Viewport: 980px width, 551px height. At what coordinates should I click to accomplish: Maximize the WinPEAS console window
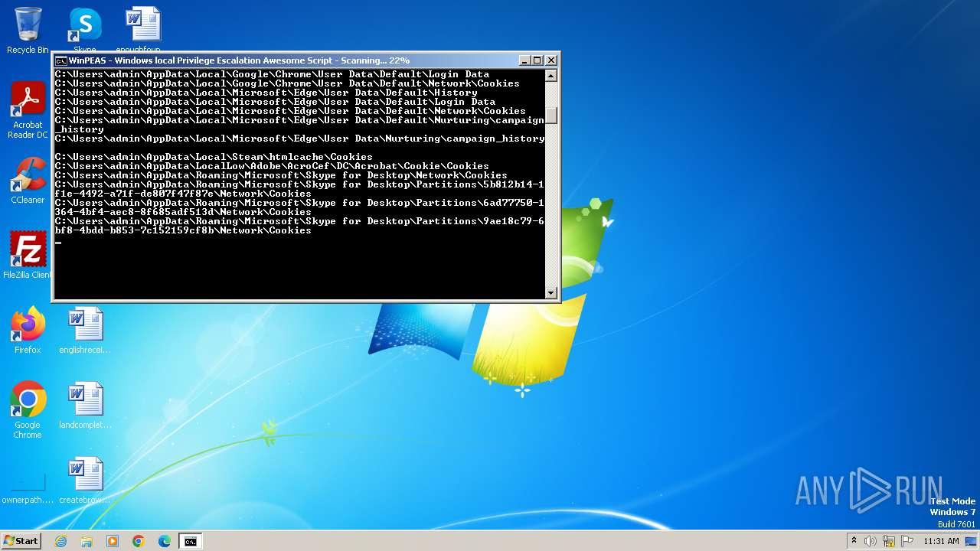[537, 60]
